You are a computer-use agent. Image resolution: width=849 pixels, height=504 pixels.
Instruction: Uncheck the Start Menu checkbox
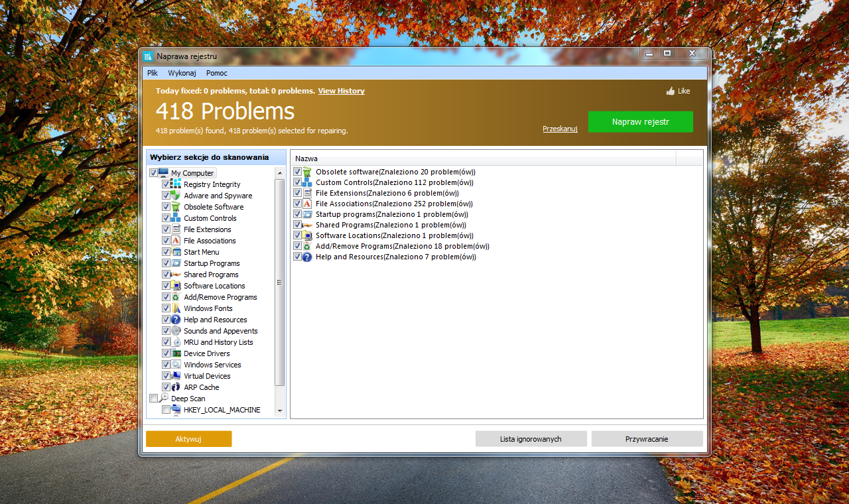pyautogui.click(x=166, y=252)
